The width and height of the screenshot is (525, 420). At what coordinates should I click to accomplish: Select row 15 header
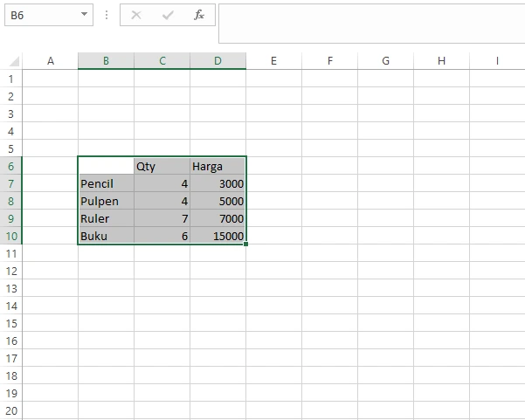[11, 323]
